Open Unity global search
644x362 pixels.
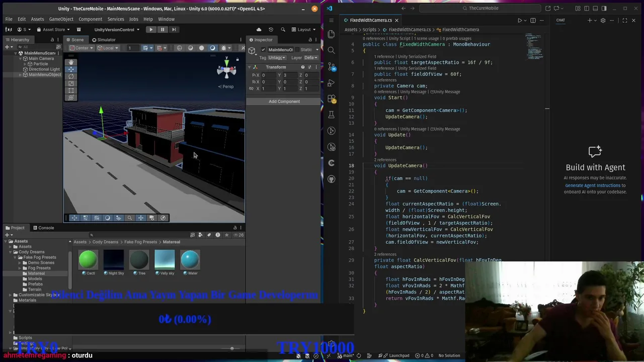tap(283, 29)
